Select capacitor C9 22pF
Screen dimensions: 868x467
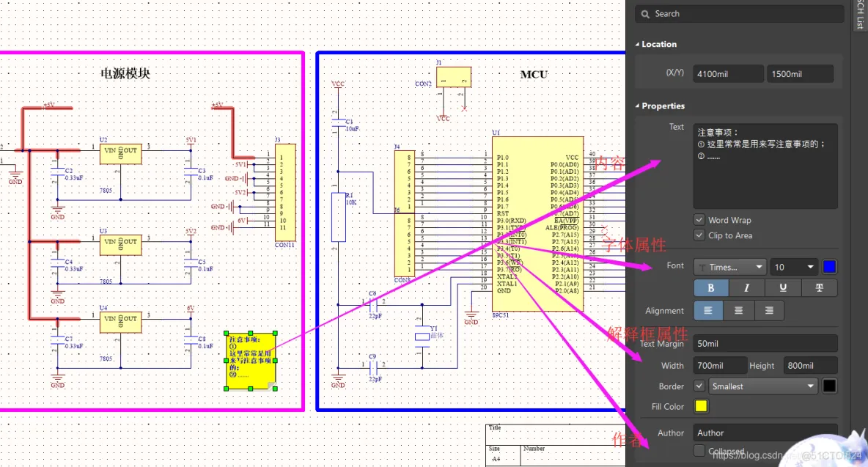(372, 367)
